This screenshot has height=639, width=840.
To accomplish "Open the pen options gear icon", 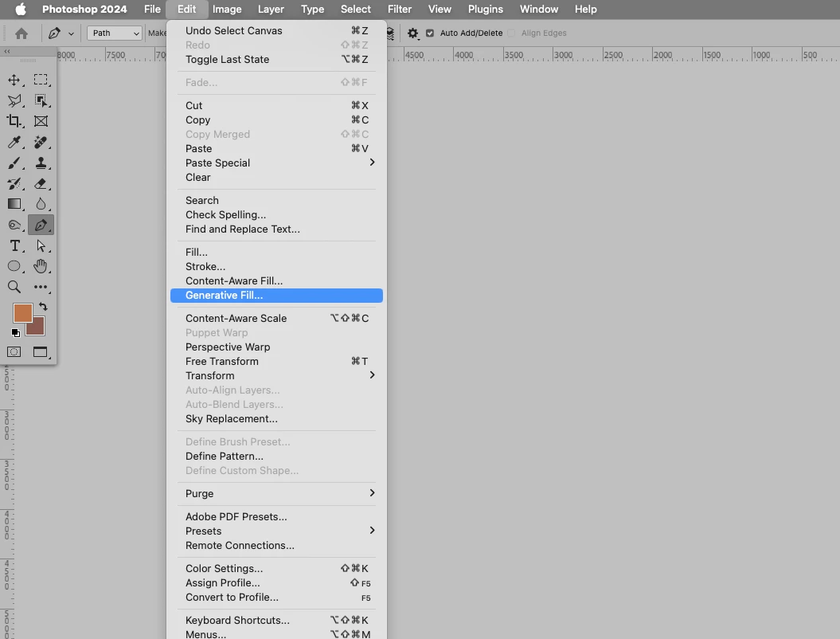I will [412, 33].
